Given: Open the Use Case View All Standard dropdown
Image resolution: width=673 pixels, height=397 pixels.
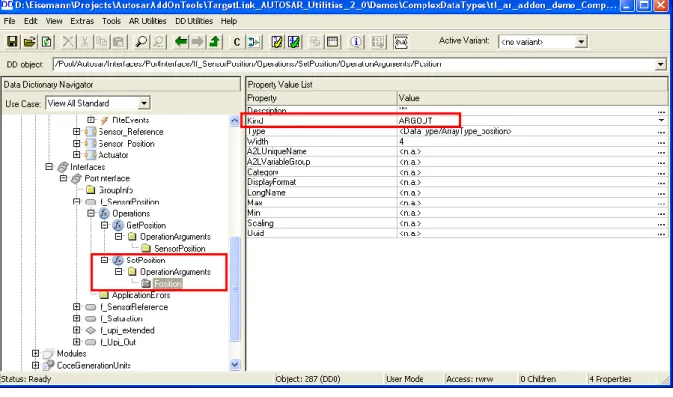Looking at the screenshot, I should [144, 103].
